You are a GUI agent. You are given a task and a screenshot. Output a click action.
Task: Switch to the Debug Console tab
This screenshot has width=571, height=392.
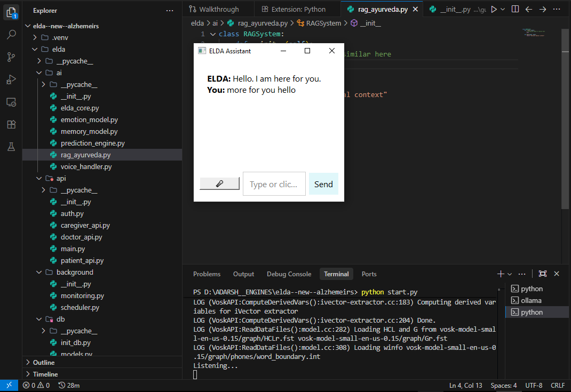point(289,274)
